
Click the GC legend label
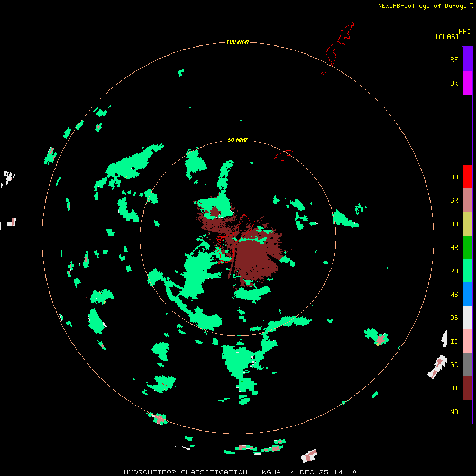point(454,365)
